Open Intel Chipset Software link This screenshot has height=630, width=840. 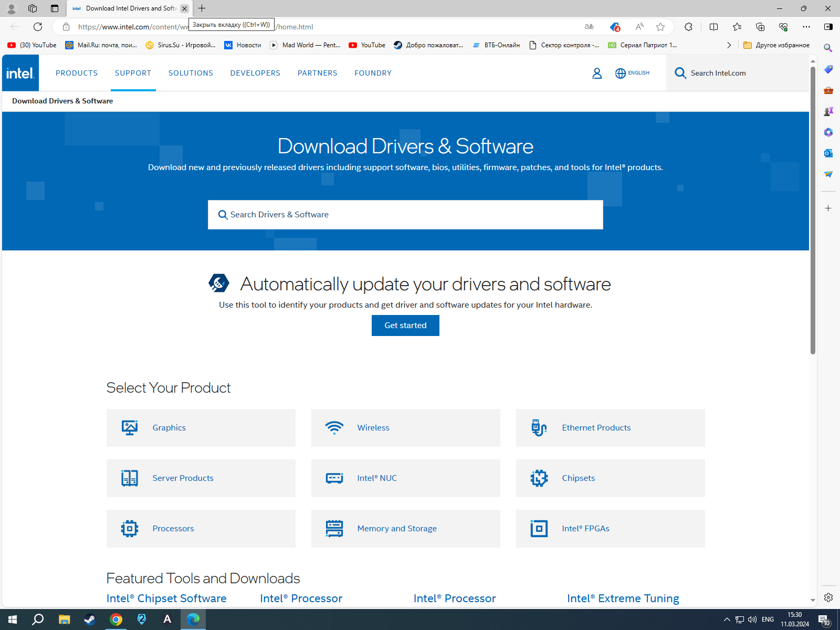point(166,598)
